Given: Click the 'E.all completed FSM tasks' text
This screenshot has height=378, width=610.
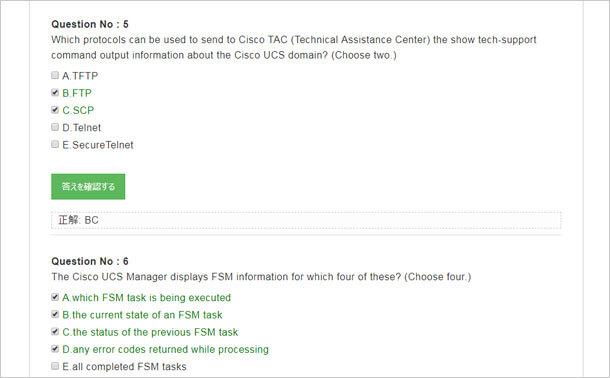Looking at the screenshot, I should point(124,367).
